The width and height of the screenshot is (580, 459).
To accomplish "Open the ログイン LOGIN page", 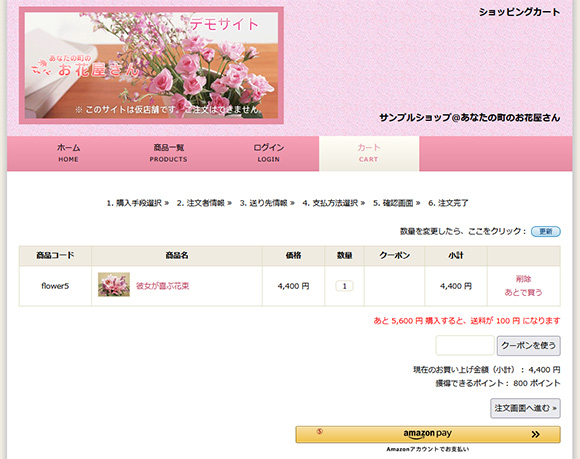I will 269,153.
